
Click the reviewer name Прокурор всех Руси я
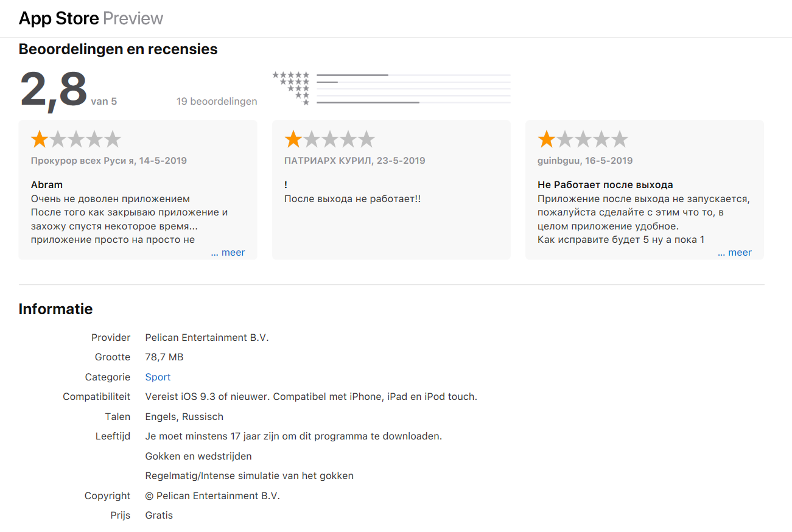coord(82,161)
